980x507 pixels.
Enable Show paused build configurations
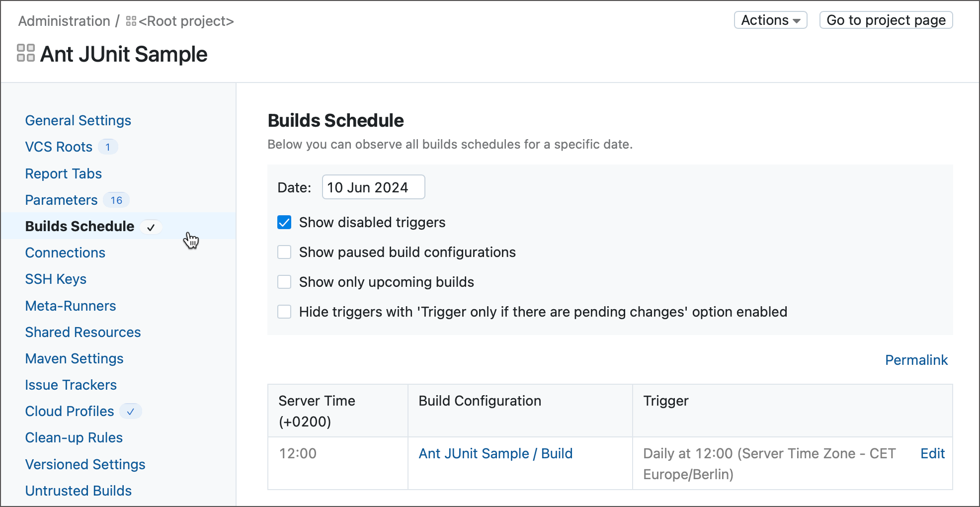tap(284, 252)
